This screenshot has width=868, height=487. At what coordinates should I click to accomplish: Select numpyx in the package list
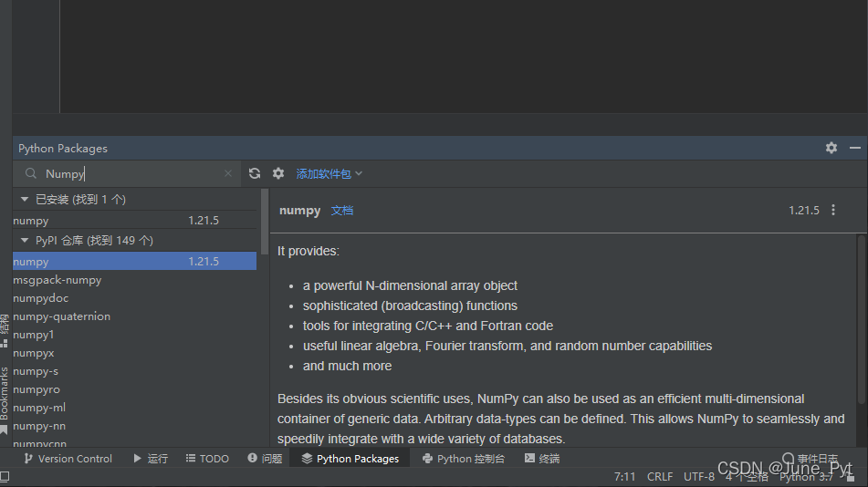[x=134, y=353]
